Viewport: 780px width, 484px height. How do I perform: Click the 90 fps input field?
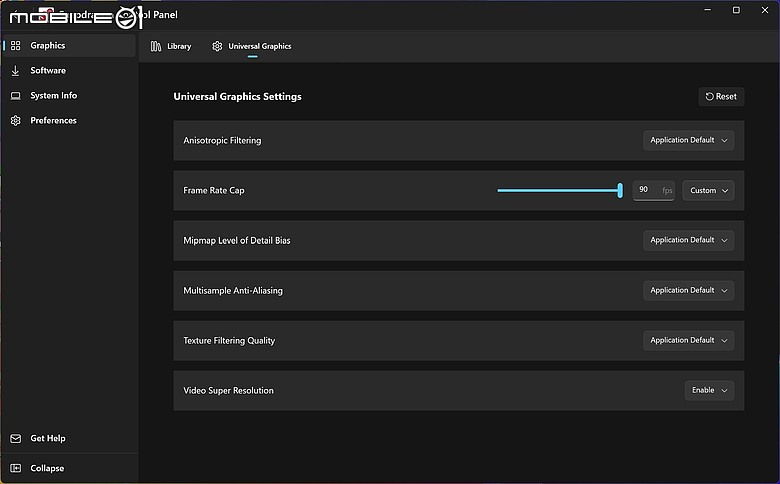(x=654, y=191)
